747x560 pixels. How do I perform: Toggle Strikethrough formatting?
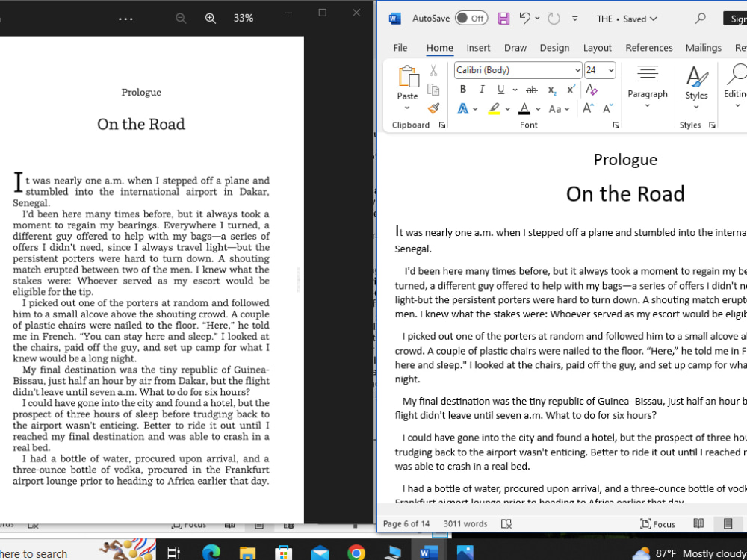point(532,90)
